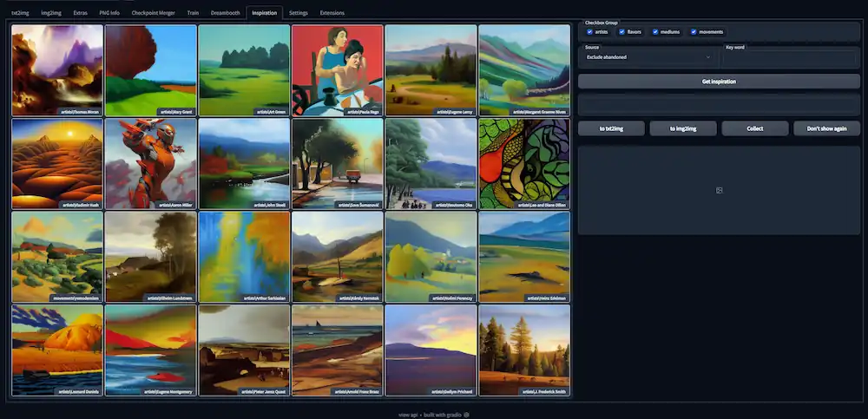The width and height of the screenshot is (868, 419).
Task: Select the John Steell thumbnail
Action: tap(244, 163)
